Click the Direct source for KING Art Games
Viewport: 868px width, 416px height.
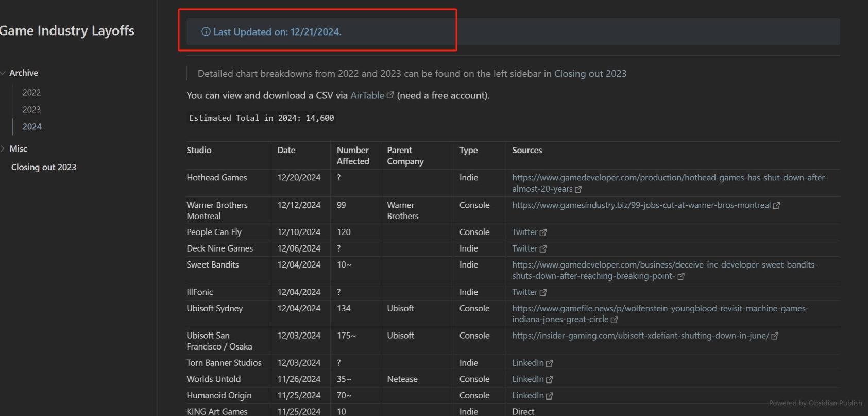pyautogui.click(x=523, y=411)
